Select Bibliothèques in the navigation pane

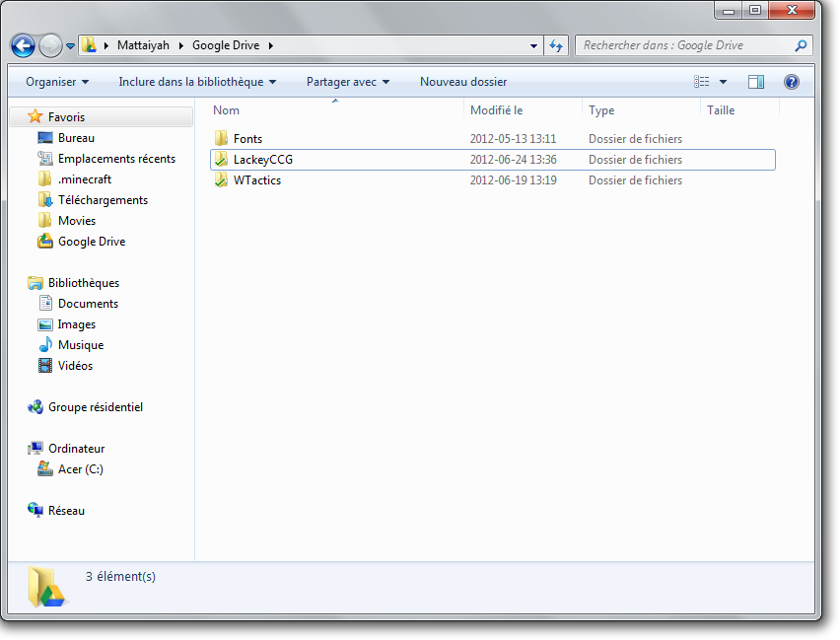click(84, 283)
